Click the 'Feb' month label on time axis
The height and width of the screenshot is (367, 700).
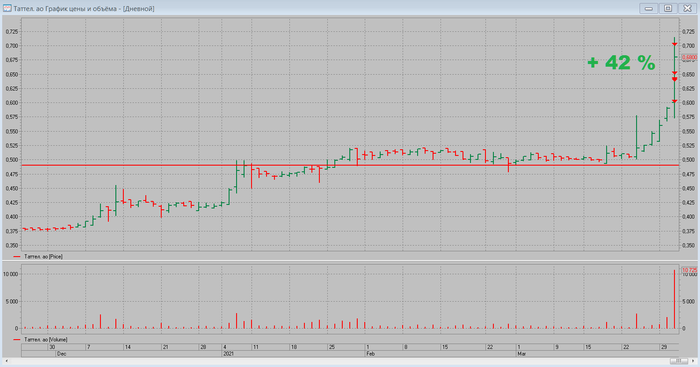(x=371, y=354)
